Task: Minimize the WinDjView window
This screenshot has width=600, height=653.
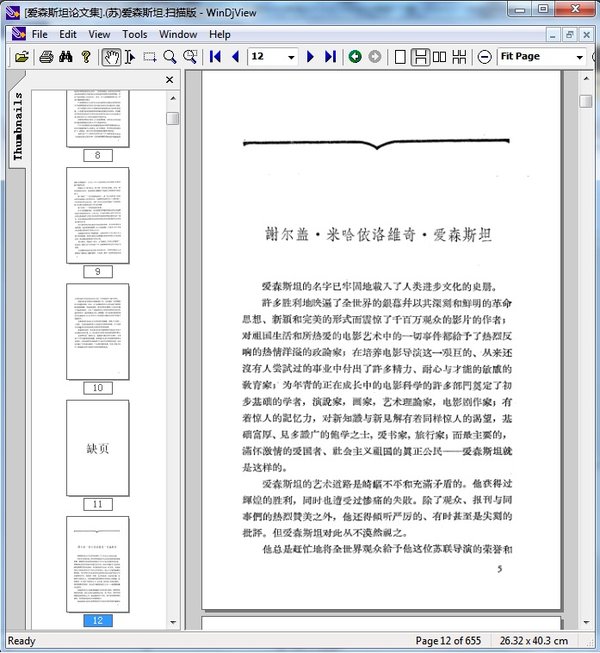Action: (520, 8)
